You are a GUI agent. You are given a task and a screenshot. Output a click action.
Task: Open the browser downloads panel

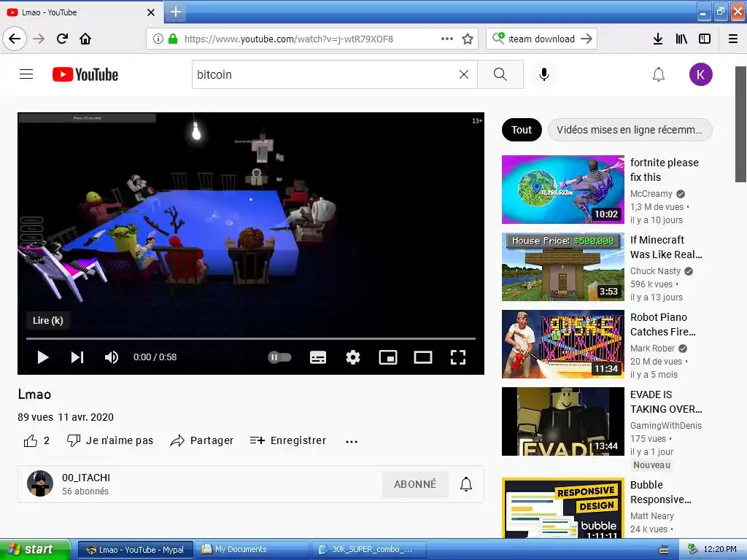tap(658, 39)
